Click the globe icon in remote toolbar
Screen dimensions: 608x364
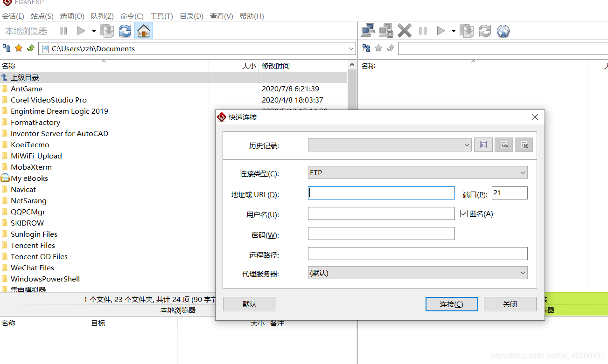pyautogui.click(x=503, y=31)
